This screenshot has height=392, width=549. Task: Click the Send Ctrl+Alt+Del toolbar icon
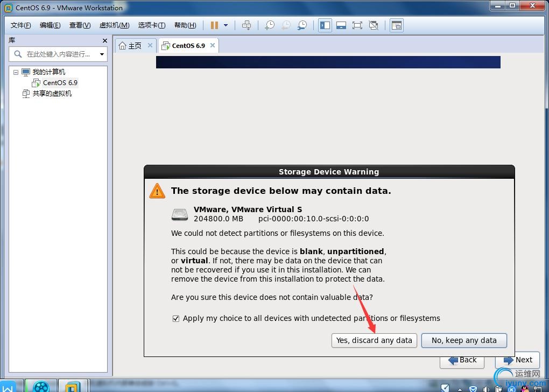click(x=247, y=25)
